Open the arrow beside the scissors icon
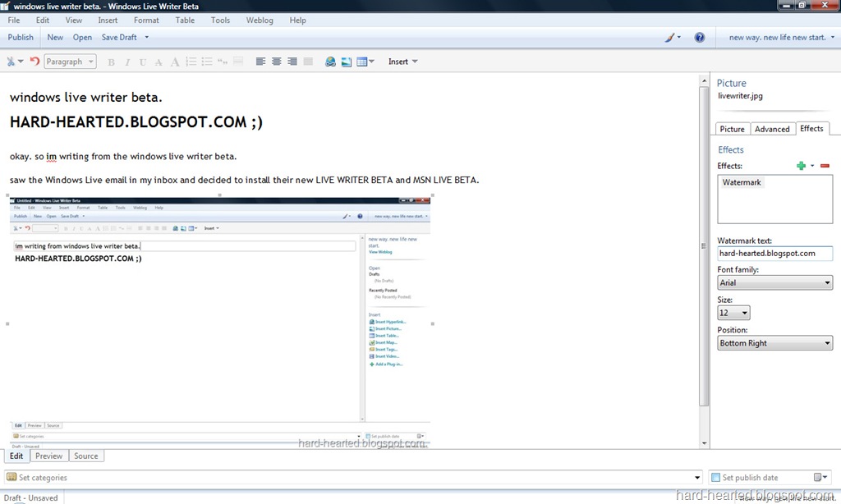Viewport: 841px width, 504px height. pos(21,62)
